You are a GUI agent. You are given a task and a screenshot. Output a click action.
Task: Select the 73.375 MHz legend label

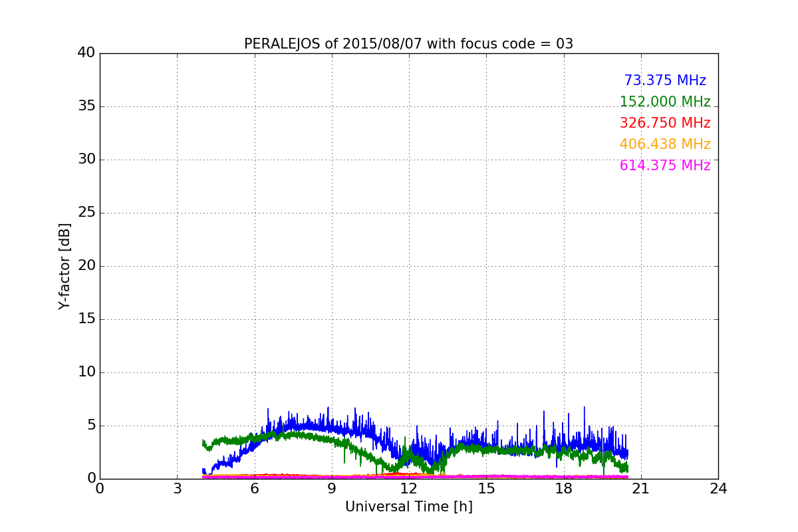point(665,80)
